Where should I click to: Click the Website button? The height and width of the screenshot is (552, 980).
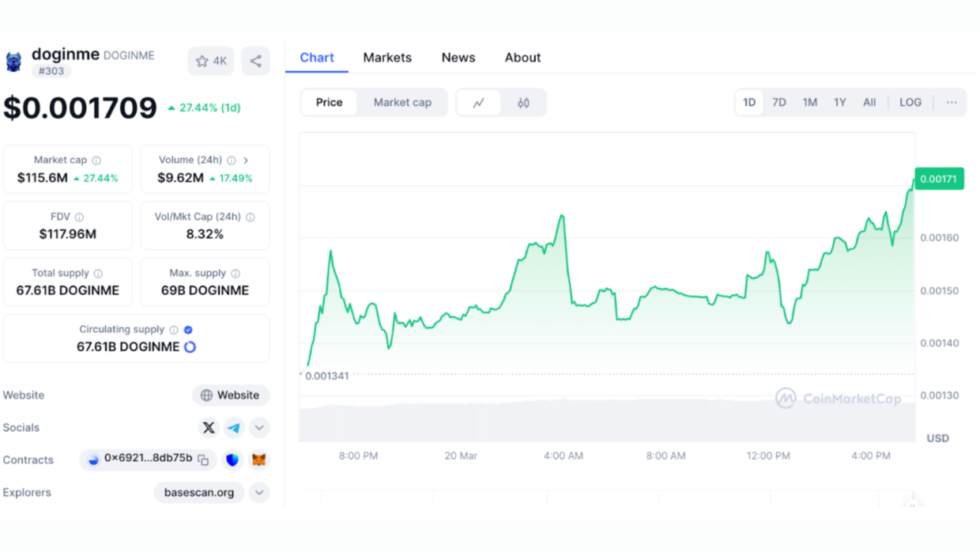pos(231,395)
